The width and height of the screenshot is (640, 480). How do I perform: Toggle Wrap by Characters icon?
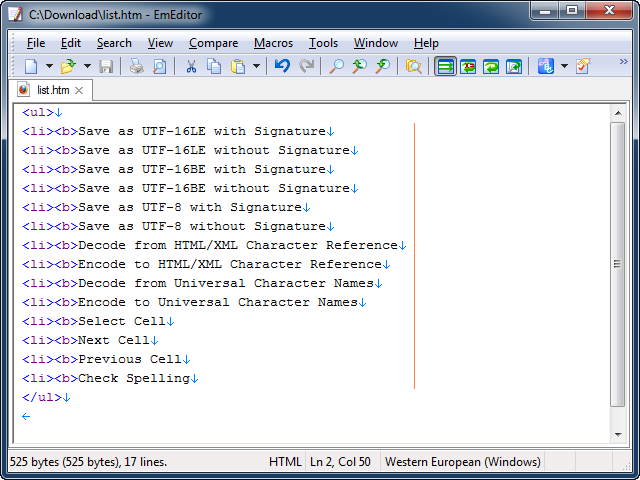468,67
